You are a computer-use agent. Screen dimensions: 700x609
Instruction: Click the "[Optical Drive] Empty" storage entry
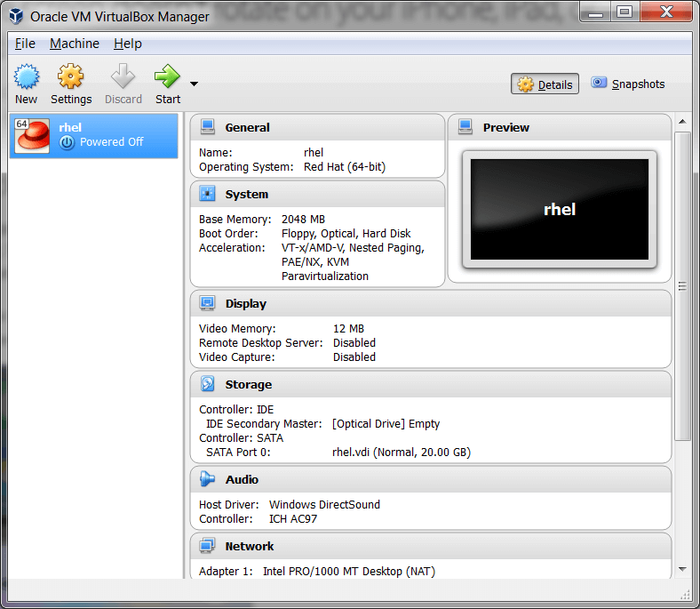coord(386,423)
